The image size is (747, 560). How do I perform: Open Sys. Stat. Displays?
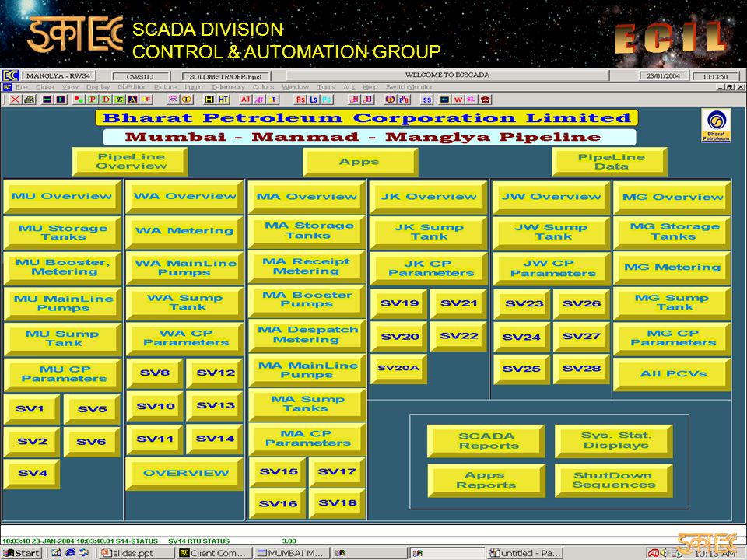point(614,441)
